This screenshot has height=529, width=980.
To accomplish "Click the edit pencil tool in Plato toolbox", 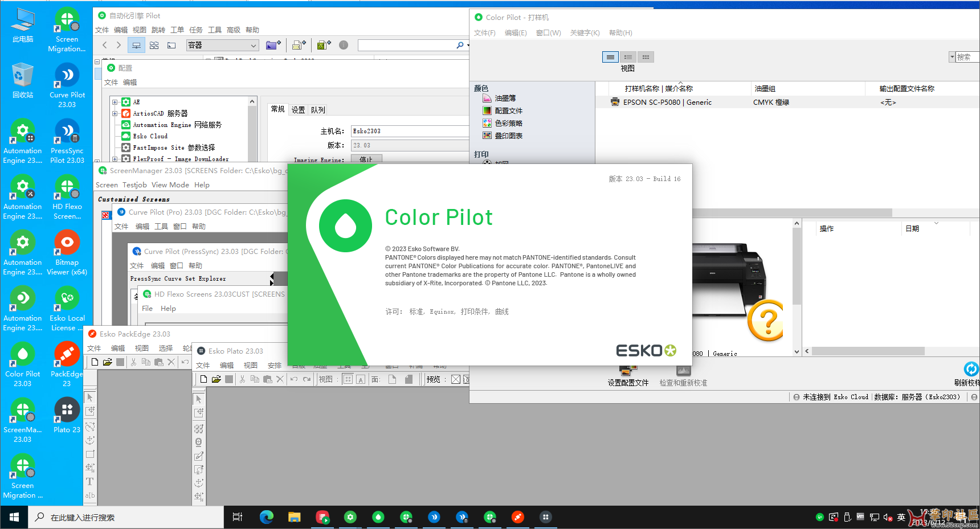I will pos(199,456).
